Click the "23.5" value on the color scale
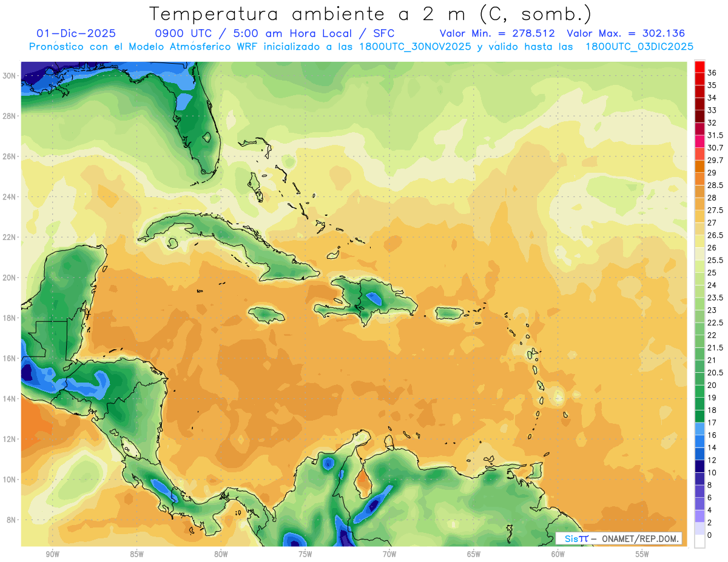This screenshot has width=728, height=562. point(715,298)
